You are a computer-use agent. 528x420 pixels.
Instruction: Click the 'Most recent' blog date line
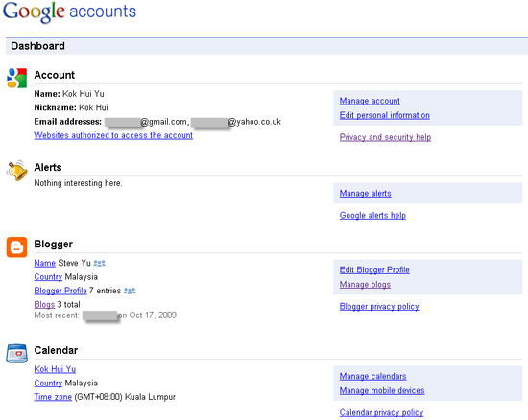click(x=106, y=315)
